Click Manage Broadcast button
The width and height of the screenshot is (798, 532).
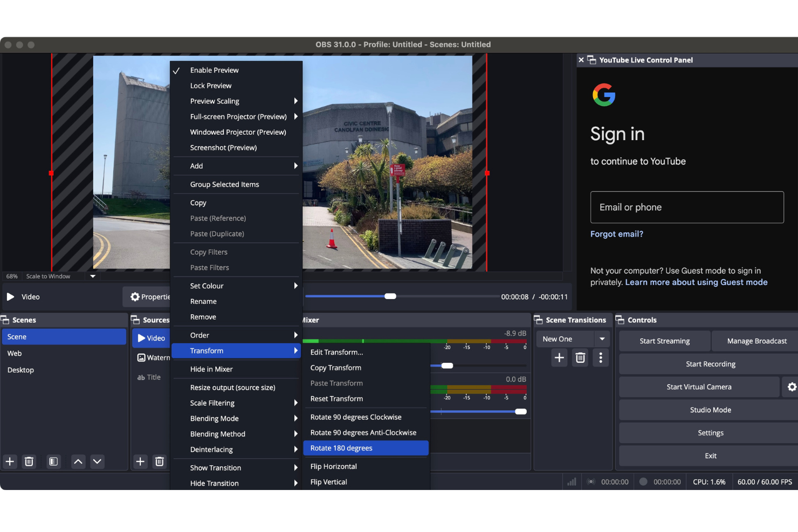pyautogui.click(x=756, y=341)
